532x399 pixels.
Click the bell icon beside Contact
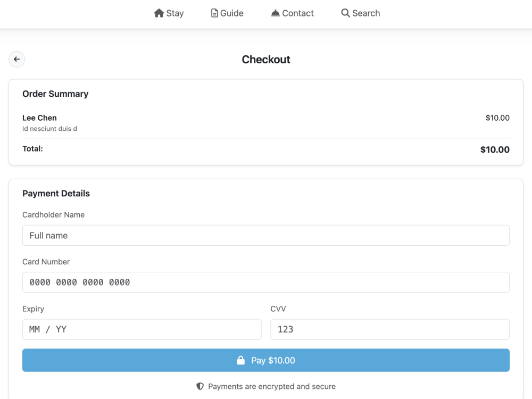(x=275, y=13)
